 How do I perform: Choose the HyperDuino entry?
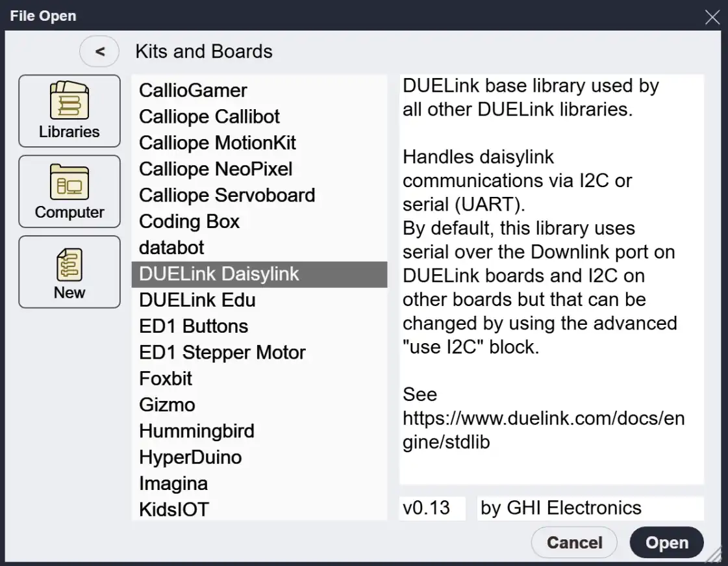pos(190,457)
